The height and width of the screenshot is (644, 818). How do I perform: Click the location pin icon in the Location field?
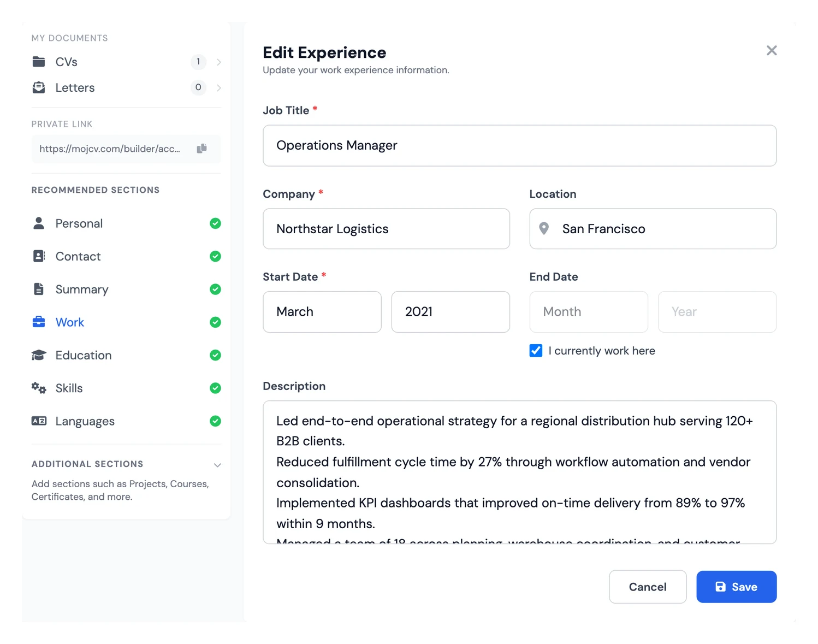pos(544,228)
